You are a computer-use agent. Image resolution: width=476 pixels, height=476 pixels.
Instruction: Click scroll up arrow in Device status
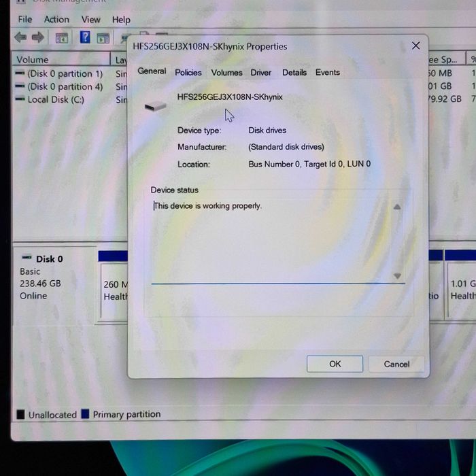(396, 207)
